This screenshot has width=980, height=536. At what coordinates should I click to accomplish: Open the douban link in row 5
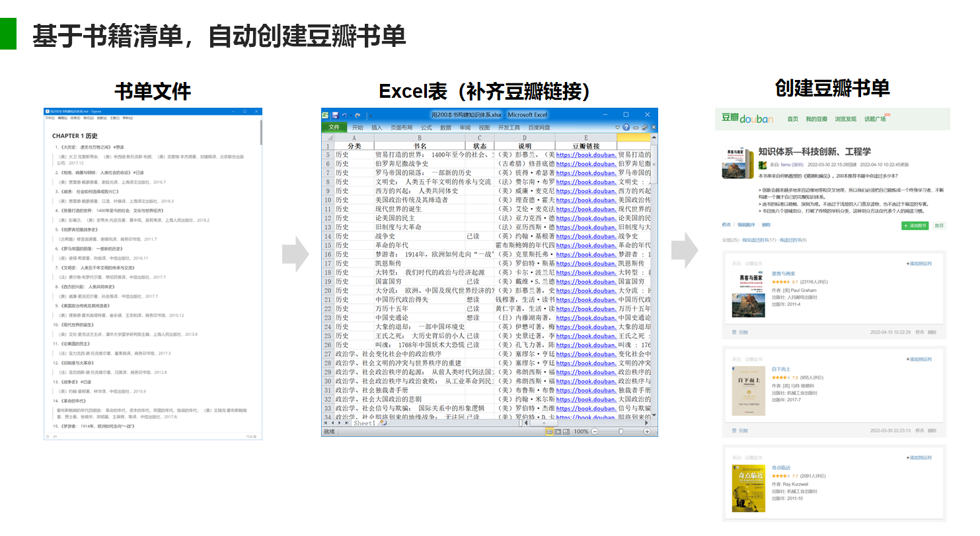coord(586,155)
